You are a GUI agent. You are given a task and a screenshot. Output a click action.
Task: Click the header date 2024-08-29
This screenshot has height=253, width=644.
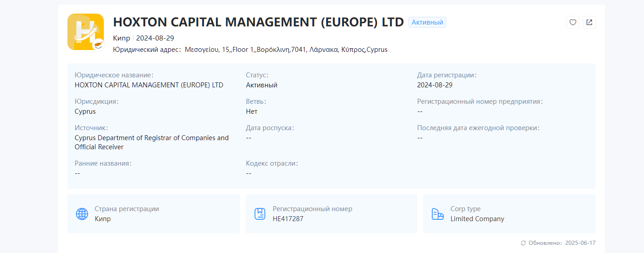tap(155, 38)
